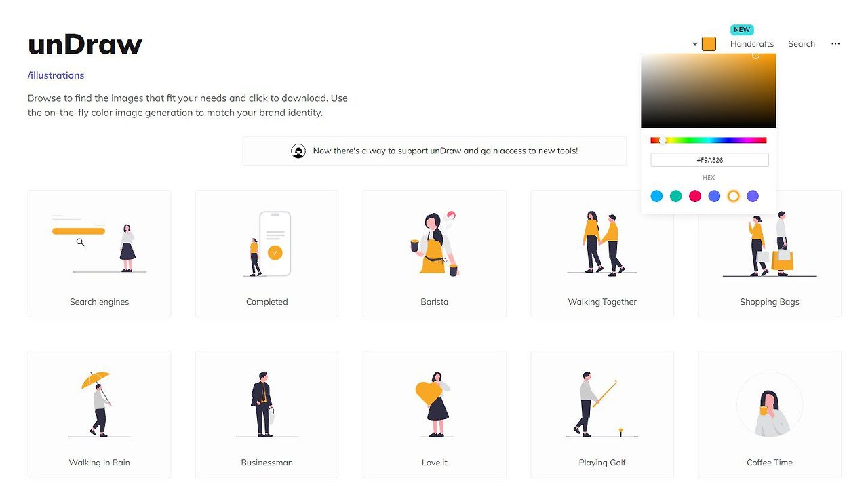The height and width of the screenshot is (487, 868).
Task: Open the Love it illustration card
Action: click(435, 414)
